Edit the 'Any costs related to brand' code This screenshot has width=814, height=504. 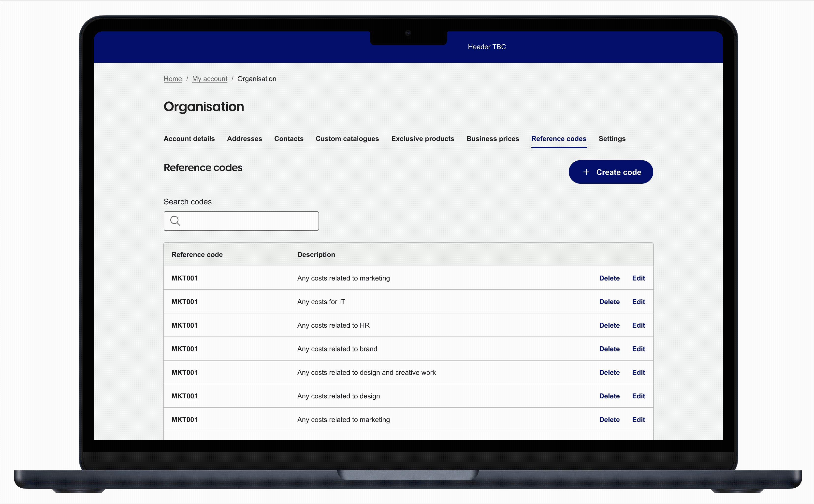pos(638,349)
